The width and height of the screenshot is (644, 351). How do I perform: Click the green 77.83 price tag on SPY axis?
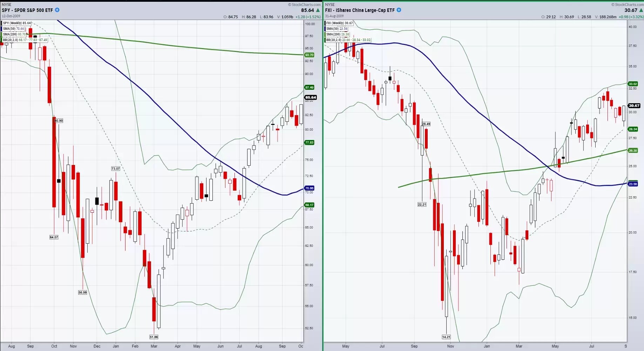tap(309, 143)
